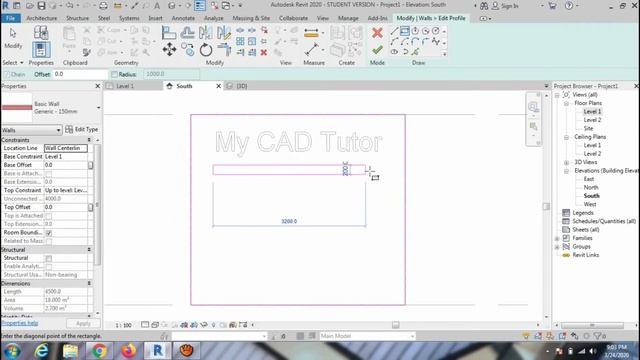Click the red Delete icon in Modify panel
The image size is (640, 360).
[264, 52]
